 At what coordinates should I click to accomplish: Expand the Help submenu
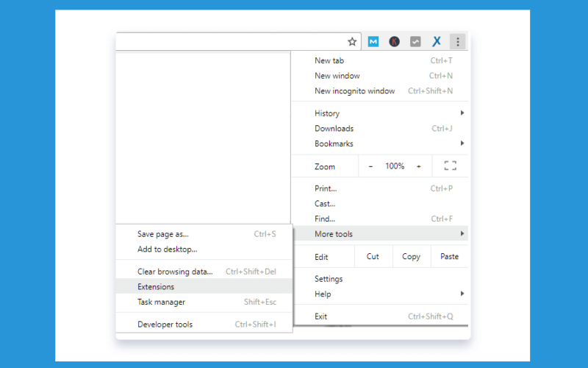(380, 294)
